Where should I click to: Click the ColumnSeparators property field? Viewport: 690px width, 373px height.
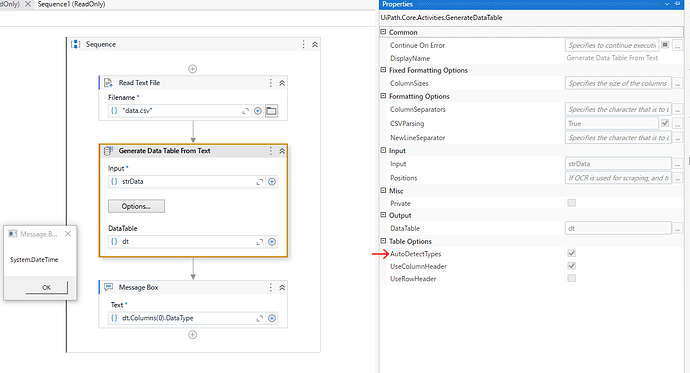[618, 109]
